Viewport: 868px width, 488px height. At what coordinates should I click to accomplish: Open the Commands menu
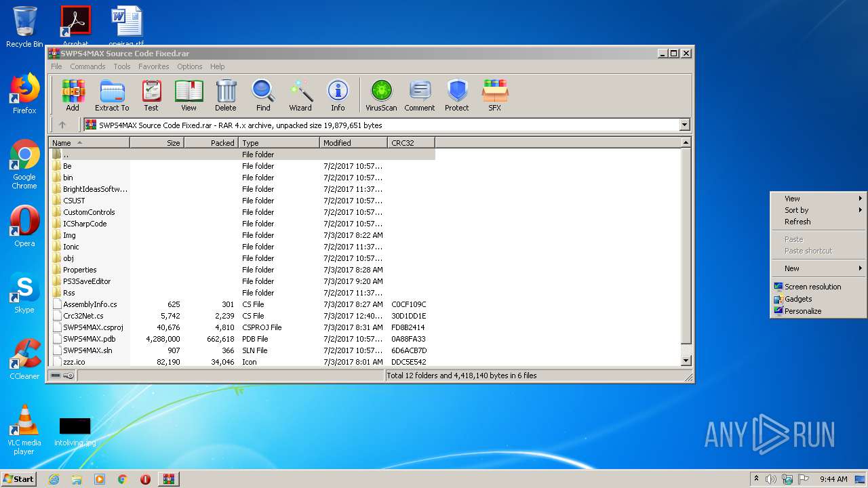tap(87, 66)
